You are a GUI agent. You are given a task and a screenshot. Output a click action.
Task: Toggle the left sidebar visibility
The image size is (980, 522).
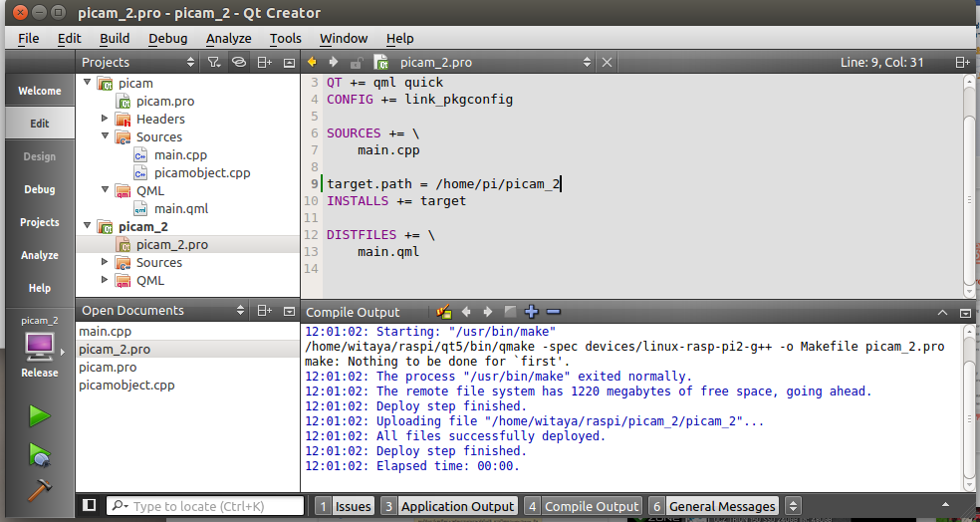point(90,505)
